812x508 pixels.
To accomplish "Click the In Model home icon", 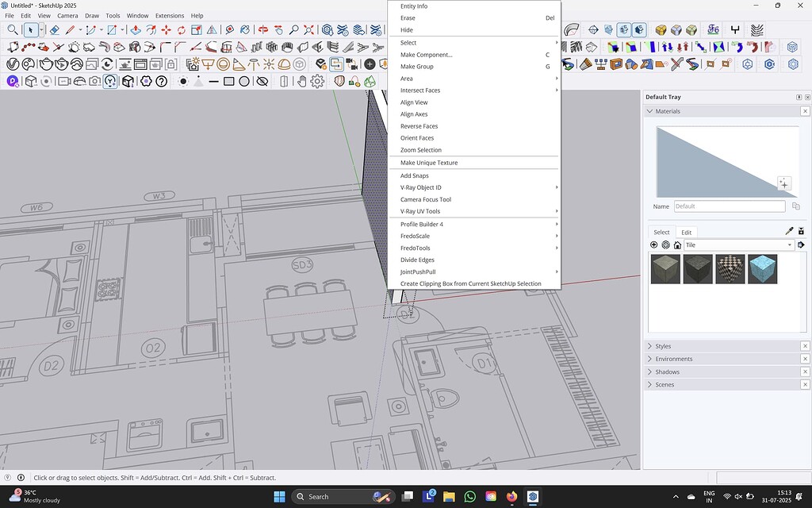I will click(677, 245).
